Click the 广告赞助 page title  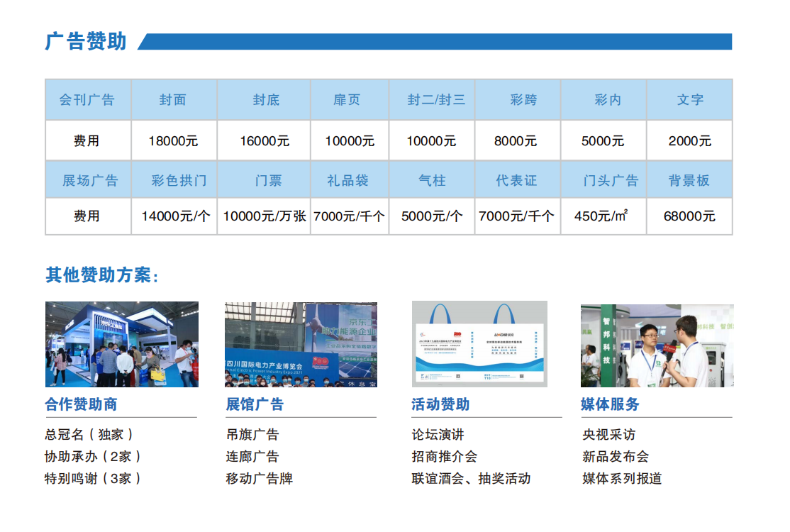86,42
